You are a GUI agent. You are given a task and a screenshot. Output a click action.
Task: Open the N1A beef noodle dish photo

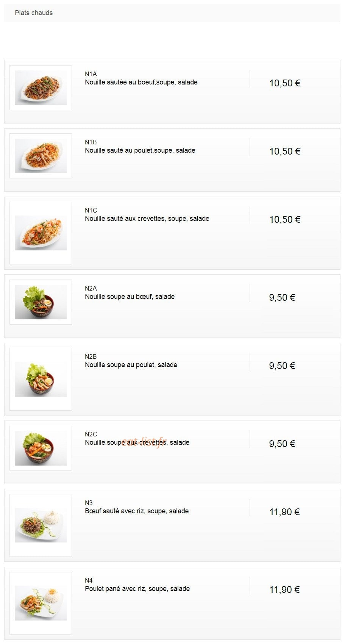(41, 88)
